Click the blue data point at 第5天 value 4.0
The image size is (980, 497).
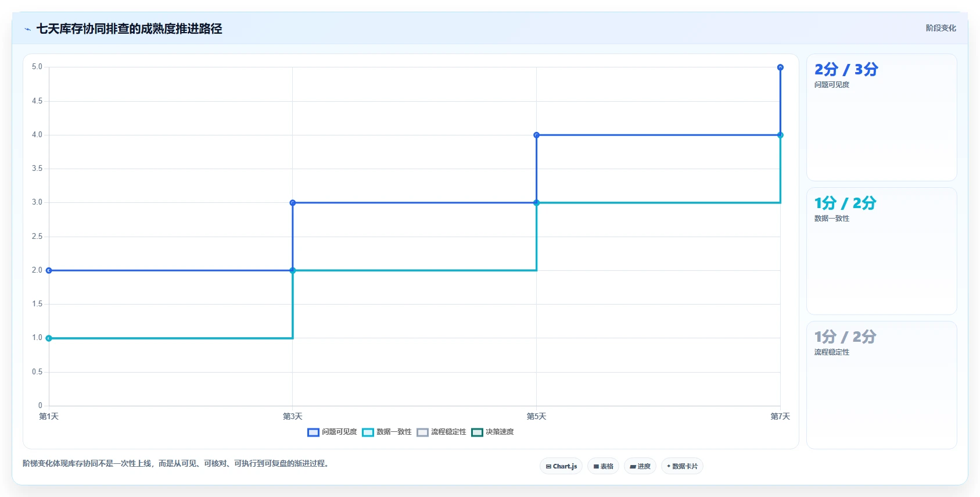[x=536, y=135]
